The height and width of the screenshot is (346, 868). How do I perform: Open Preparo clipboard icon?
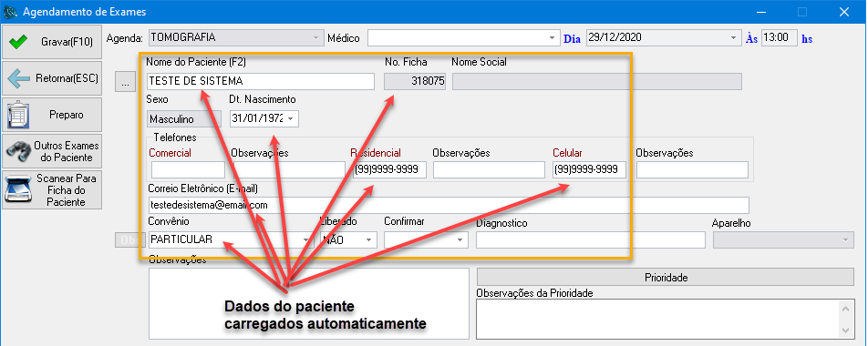[x=17, y=115]
